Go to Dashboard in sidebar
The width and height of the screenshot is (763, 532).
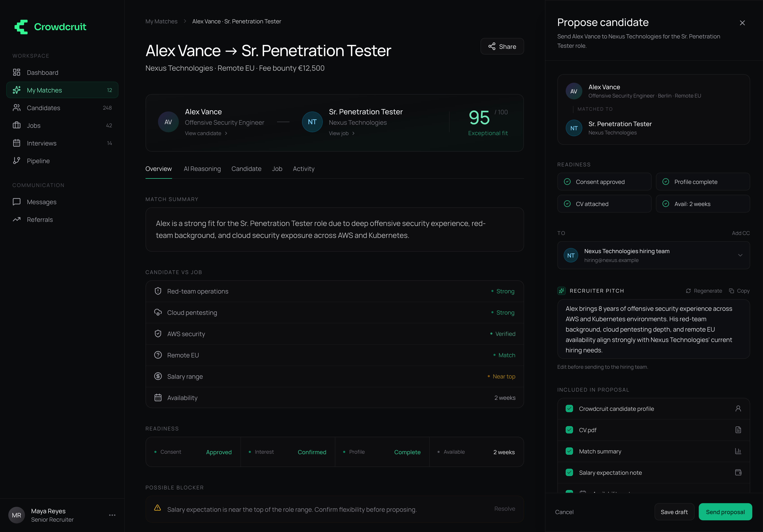[62, 72]
